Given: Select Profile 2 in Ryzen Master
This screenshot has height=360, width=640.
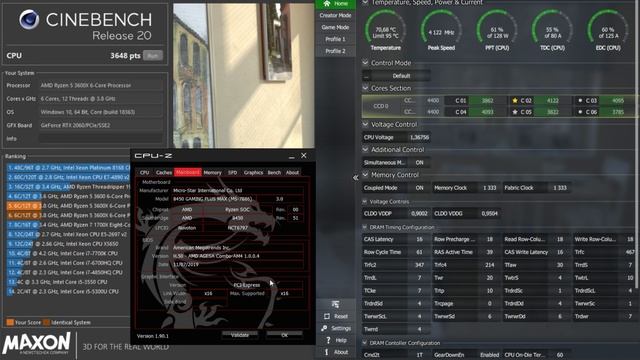Looking at the screenshot, I should (335, 51).
